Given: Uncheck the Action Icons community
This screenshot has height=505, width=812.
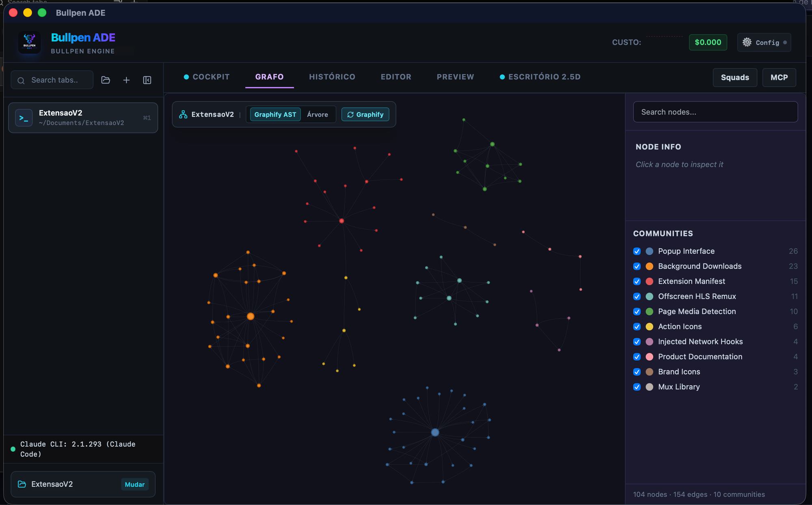Looking at the screenshot, I should (637, 326).
